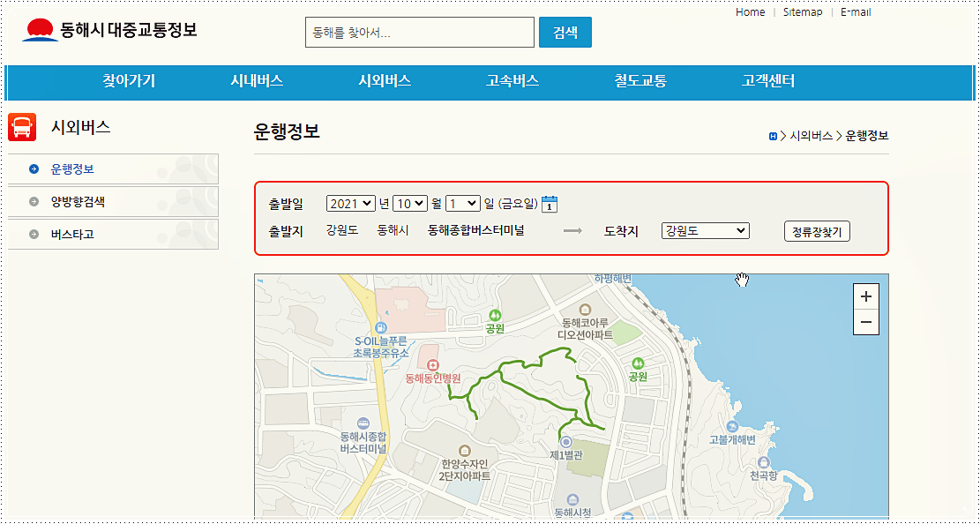Image resolution: width=980 pixels, height=524 pixels.
Task: Click the arrow bullet beside 운행정보
Action: tap(34, 168)
